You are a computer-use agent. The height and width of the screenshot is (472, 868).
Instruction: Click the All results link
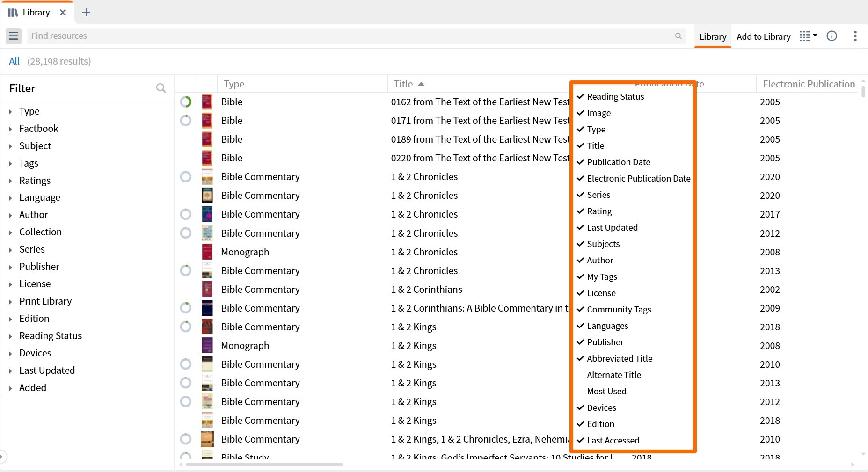14,61
